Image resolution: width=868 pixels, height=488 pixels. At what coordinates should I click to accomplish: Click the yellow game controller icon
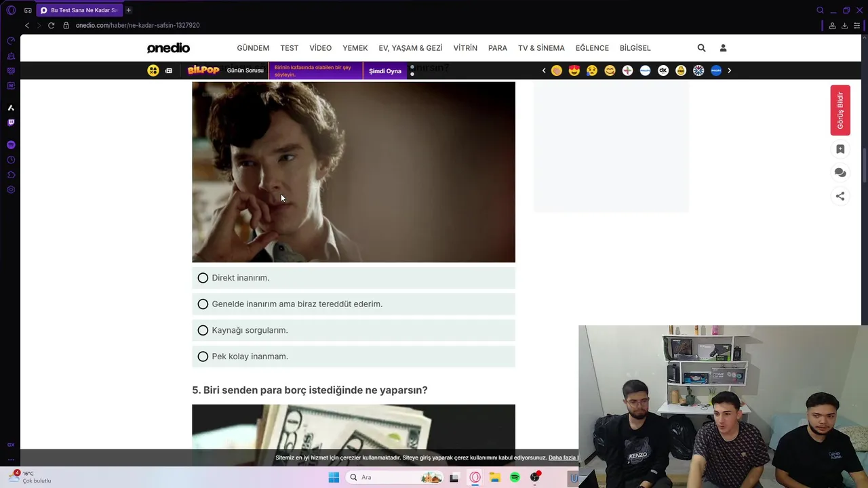tap(153, 70)
